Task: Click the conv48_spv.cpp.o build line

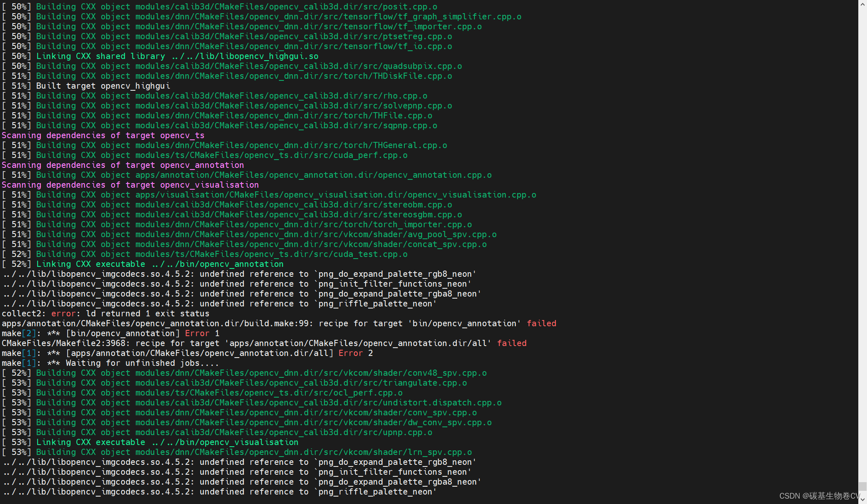Action: click(244, 373)
